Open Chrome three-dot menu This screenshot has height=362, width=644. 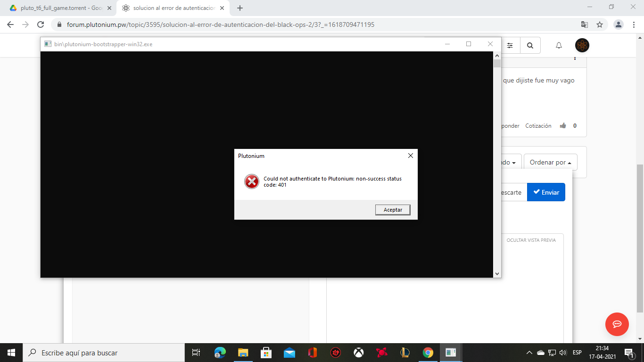coord(633,25)
